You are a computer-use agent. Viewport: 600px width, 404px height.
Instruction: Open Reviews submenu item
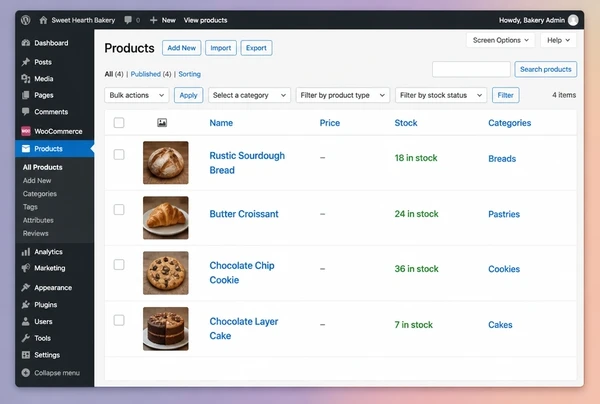click(35, 233)
